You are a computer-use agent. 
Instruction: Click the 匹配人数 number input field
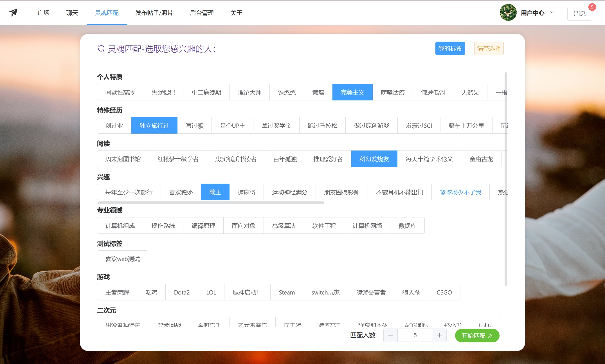point(415,335)
